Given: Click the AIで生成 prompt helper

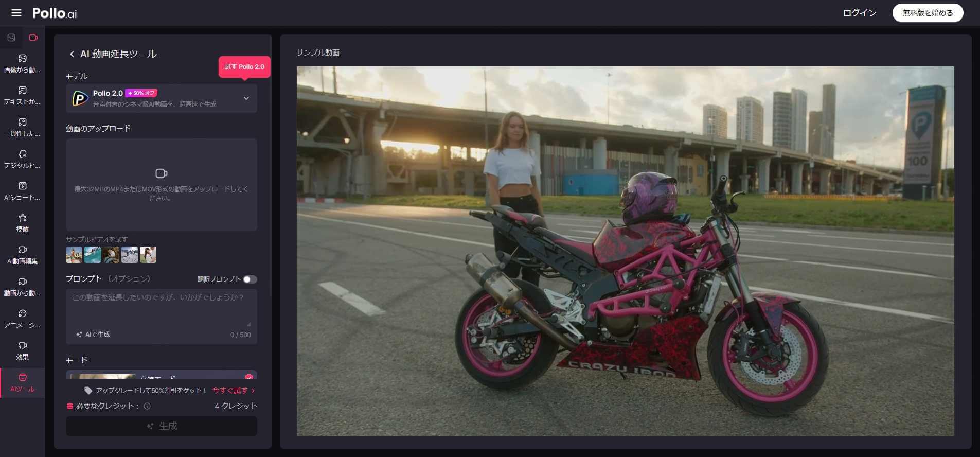Looking at the screenshot, I should [93, 335].
